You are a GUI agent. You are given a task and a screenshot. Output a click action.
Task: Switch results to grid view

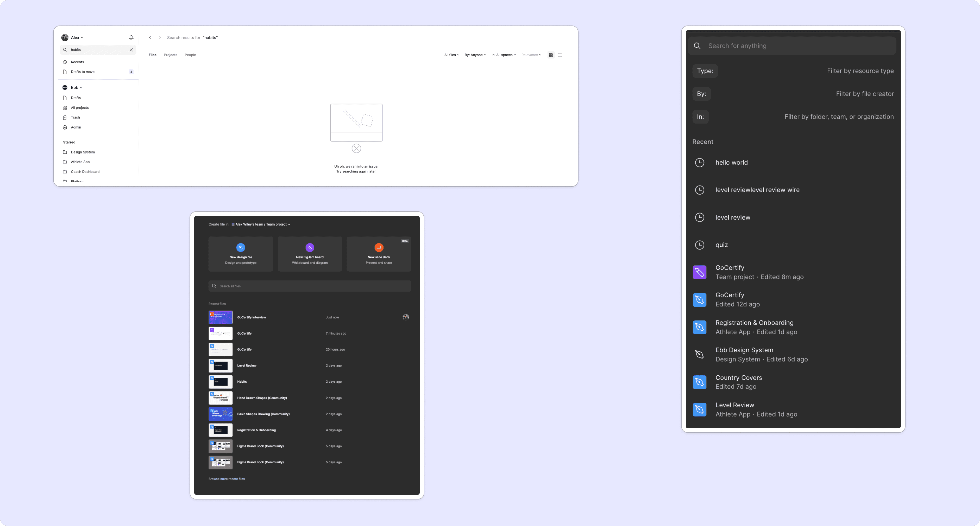click(x=551, y=55)
